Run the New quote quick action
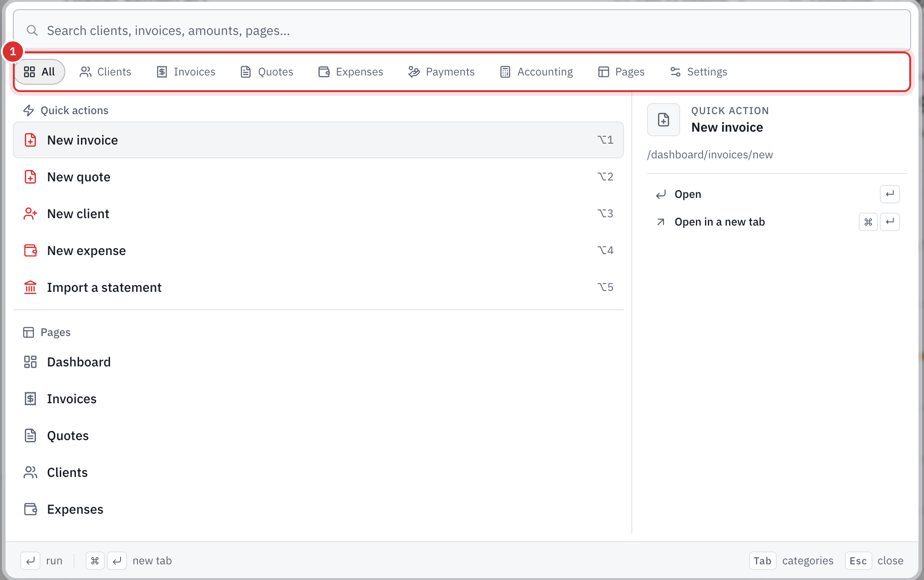924x580 pixels. [x=318, y=177]
